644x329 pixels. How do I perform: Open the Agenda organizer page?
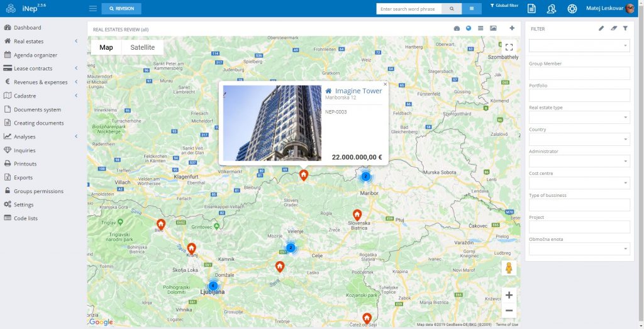point(30,55)
